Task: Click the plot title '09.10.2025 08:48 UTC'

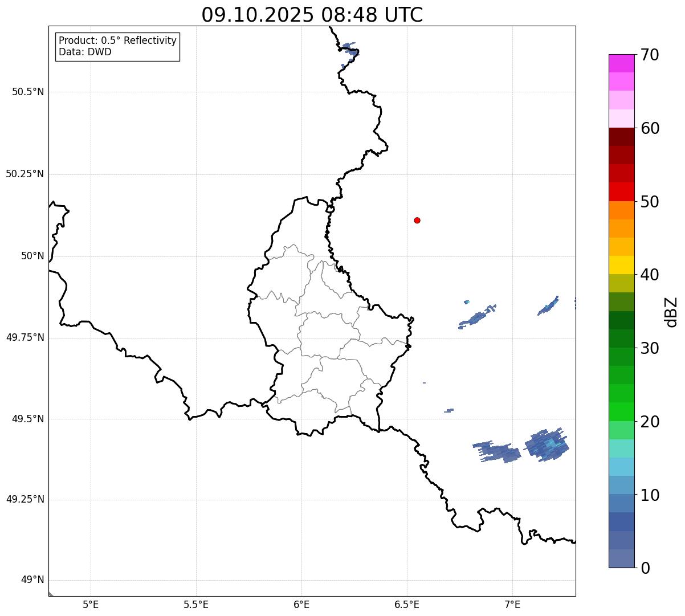Action: (x=312, y=15)
